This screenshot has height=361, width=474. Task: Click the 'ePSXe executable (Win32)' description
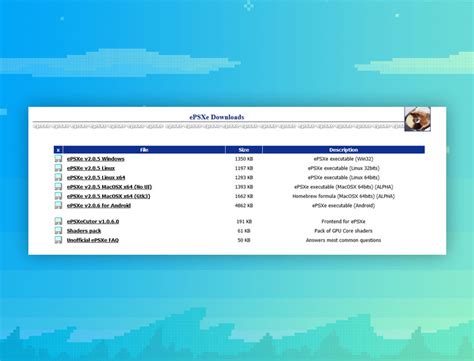coord(343,159)
